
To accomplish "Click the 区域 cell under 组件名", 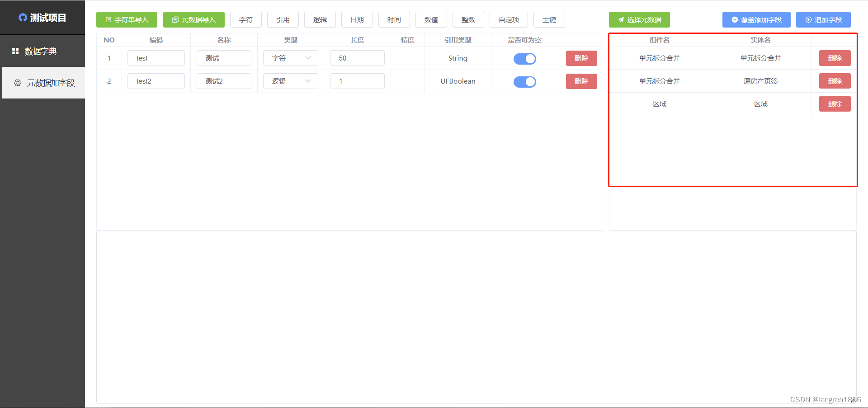I will click(660, 104).
